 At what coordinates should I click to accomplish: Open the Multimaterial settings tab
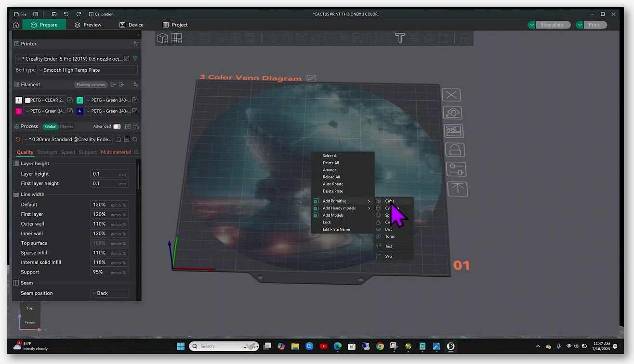[x=116, y=152]
